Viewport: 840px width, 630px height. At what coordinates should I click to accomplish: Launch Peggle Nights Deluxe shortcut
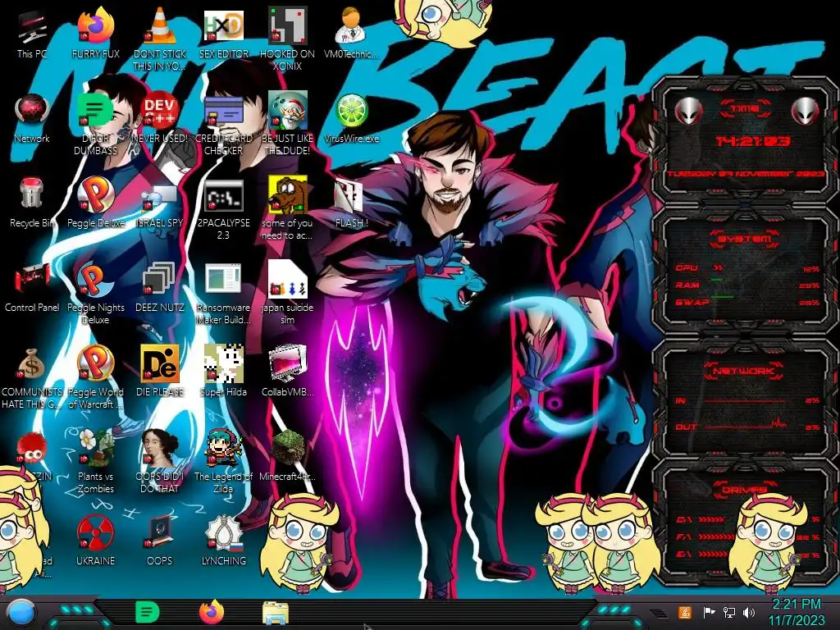tap(95, 280)
